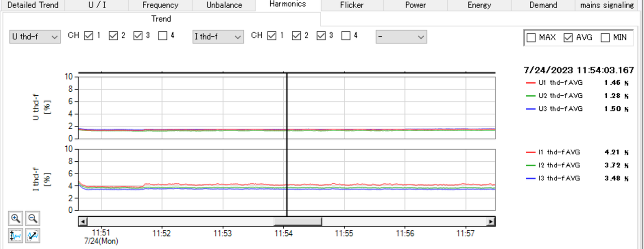The width and height of the screenshot is (644, 249).
Task: Enable I thd-f channel 4 checkbox
Action: (346, 36)
